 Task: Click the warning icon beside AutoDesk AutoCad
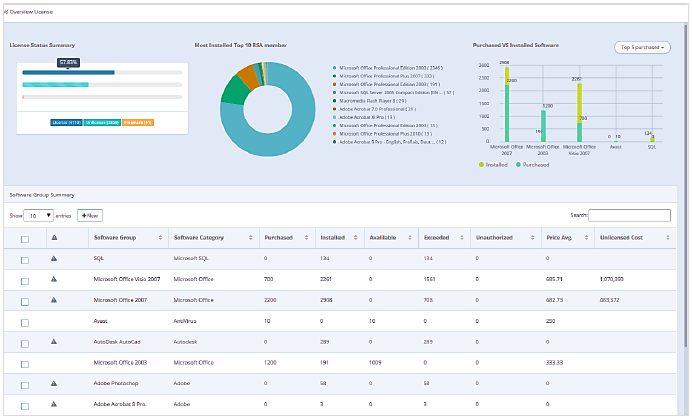point(54,341)
